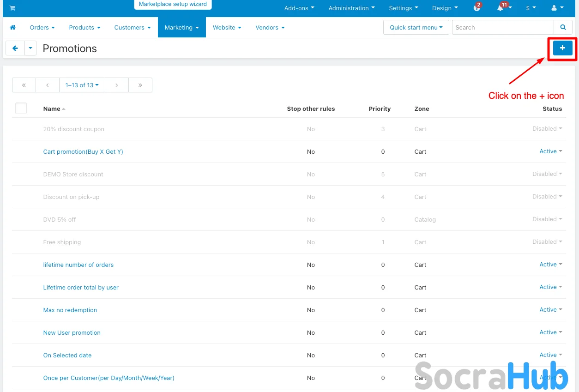The width and height of the screenshot is (579, 392).
Task: Expand the 1–13 of 13 pagination dropdown
Action: pyautogui.click(x=82, y=85)
